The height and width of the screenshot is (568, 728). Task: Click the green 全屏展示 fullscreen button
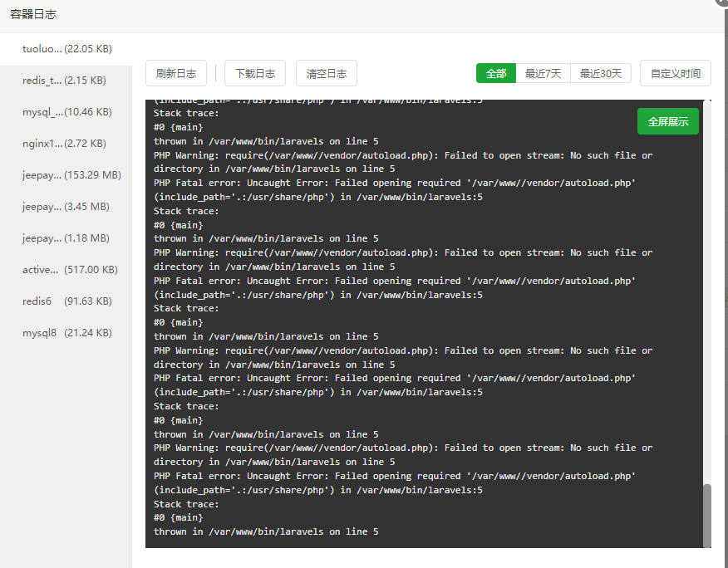point(667,121)
